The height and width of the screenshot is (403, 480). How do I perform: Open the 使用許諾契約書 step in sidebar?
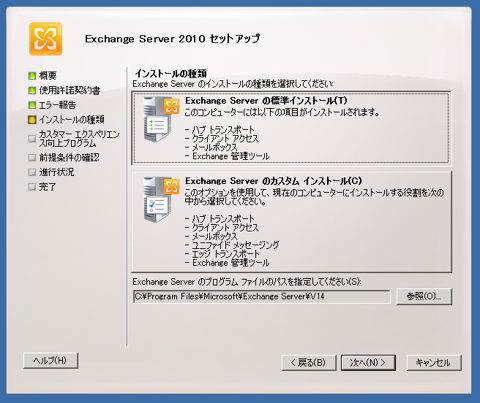(70, 90)
